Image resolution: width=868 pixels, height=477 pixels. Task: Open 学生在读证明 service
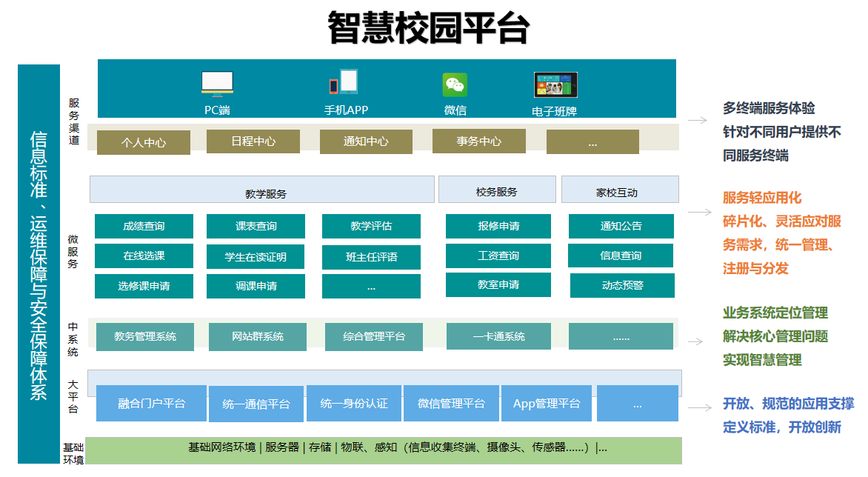[x=256, y=257]
